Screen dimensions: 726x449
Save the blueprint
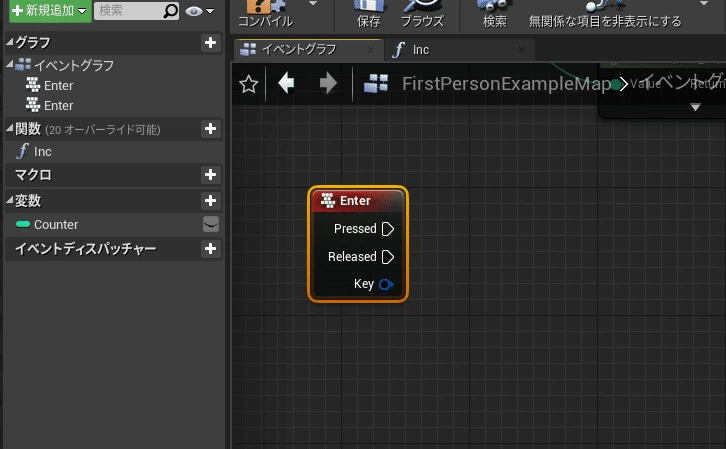(369, 15)
